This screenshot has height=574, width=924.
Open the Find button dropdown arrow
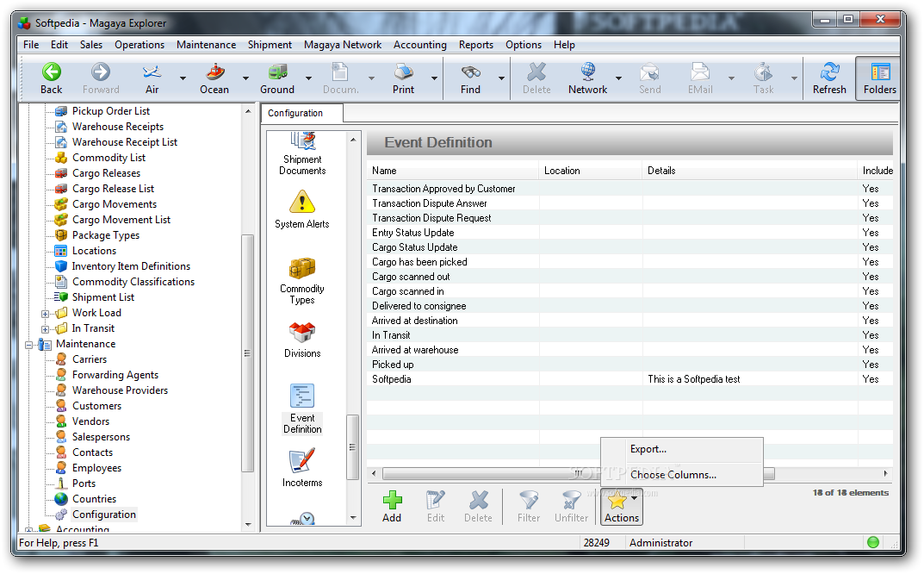[x=501, y=78]
